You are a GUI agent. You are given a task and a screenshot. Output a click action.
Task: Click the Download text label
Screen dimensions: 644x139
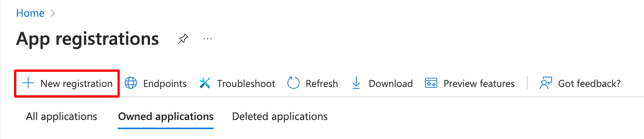(391, 84)
